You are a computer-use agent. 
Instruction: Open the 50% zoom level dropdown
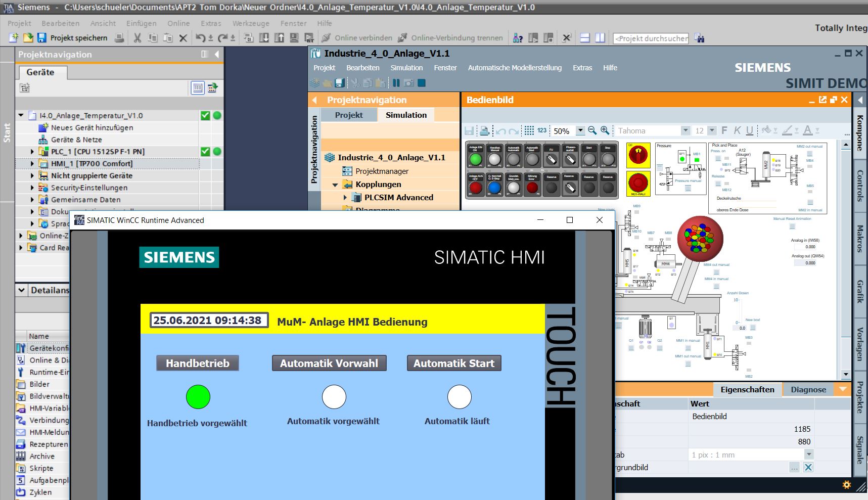tap(580, 131)
